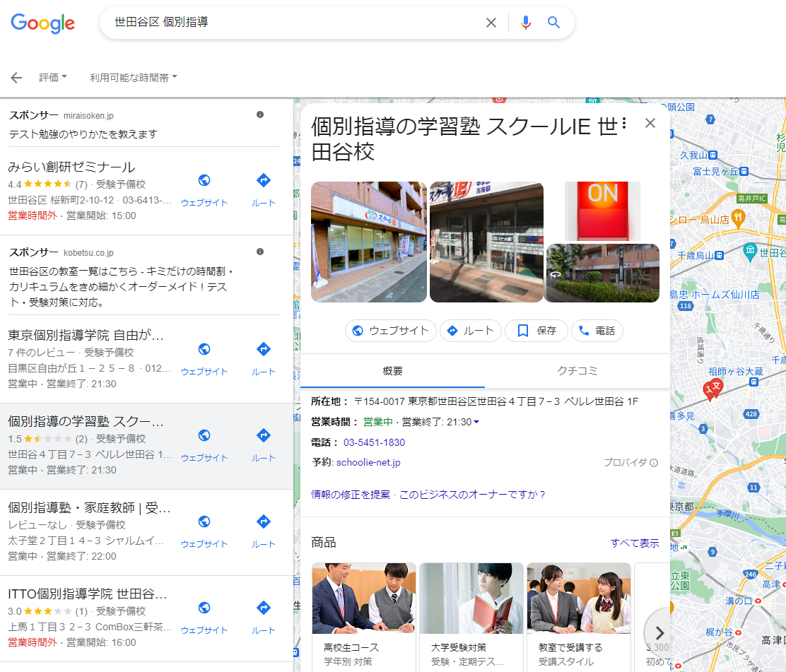Select みらい創研ゼミナール listing title
The width and height of the screenshot is (786, 672).
(x=71, y=167)
